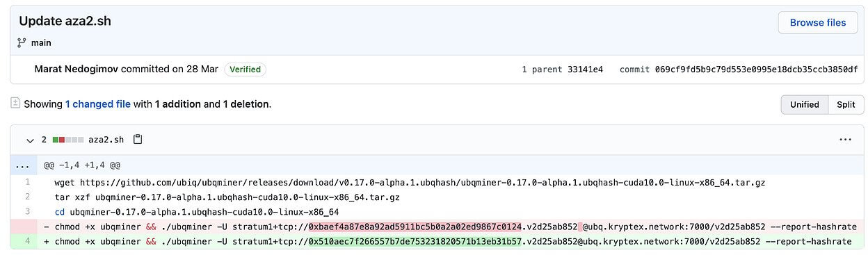Screen dimensions: 868x255
Task: Click the git branch icon next to main
Action: coord(22,43)
